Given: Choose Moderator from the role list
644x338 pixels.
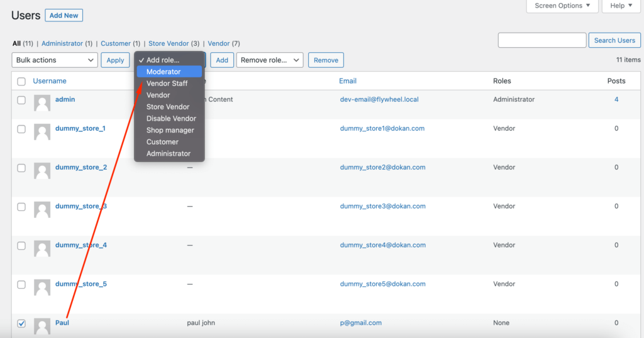Looking at the screenshot, I should (164, 72).
